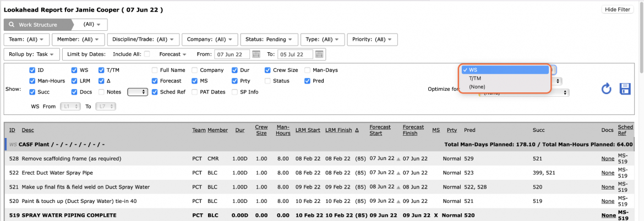The width and height of the screenshot is (644, 221).
Task: Check the Company column checkbox
Action: 194,70
